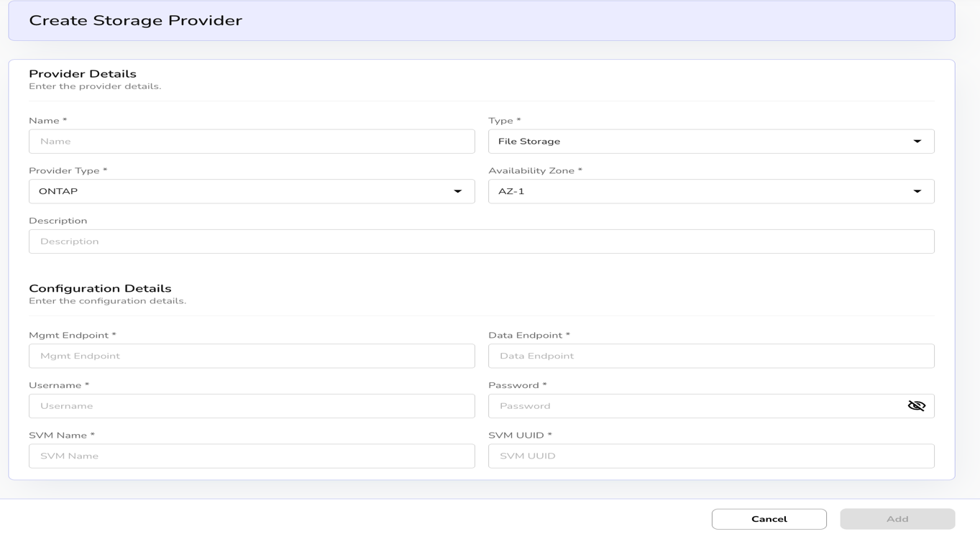Click the Configuration Details section heading
Screen dimensions: 980x534
(x=100, y=289)
